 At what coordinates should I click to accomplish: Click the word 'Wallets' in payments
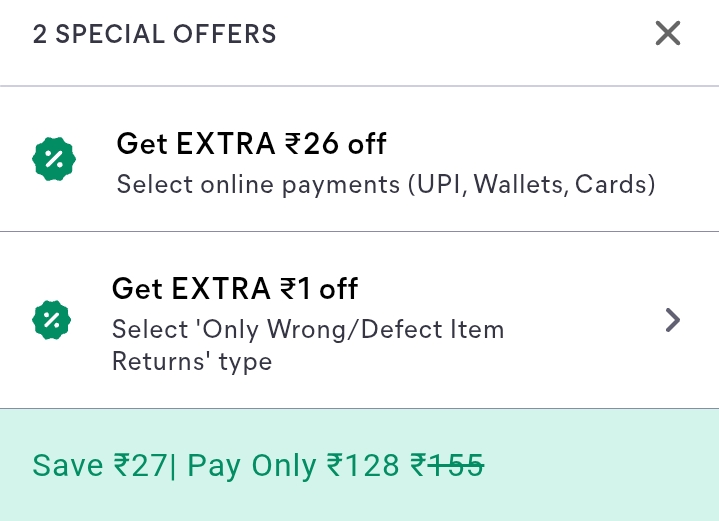(x=519, y=185)
